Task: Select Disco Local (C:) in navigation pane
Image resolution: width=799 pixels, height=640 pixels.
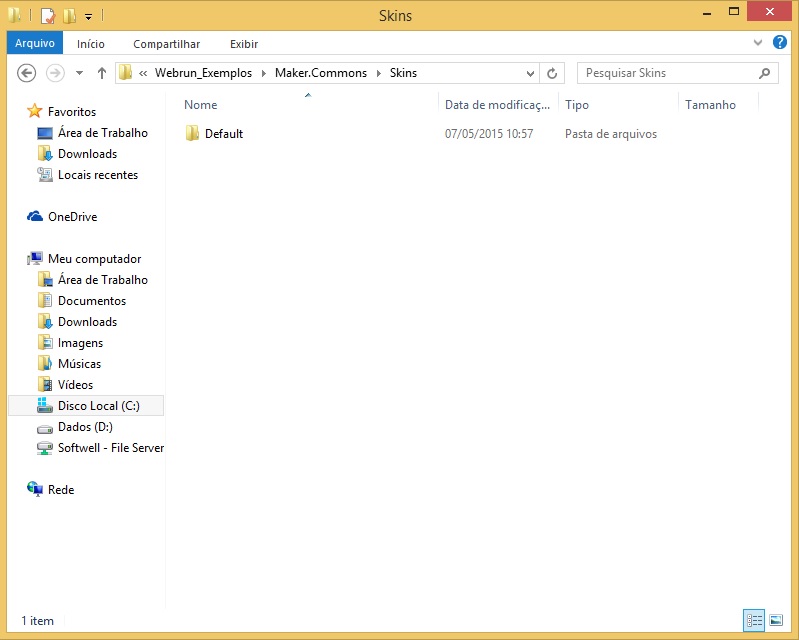Action: [98, 406]
